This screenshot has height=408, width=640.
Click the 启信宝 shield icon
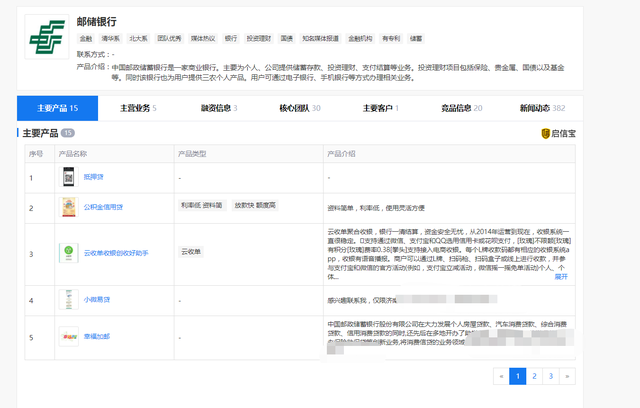pos(545,133)
